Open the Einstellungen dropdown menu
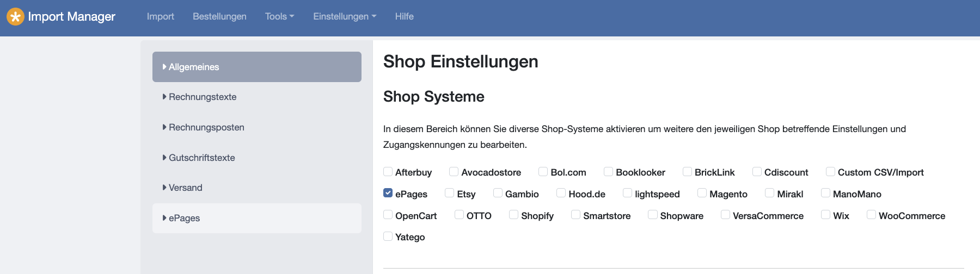Viewport: 980px width, 274px height. click(x=345, y=16)
